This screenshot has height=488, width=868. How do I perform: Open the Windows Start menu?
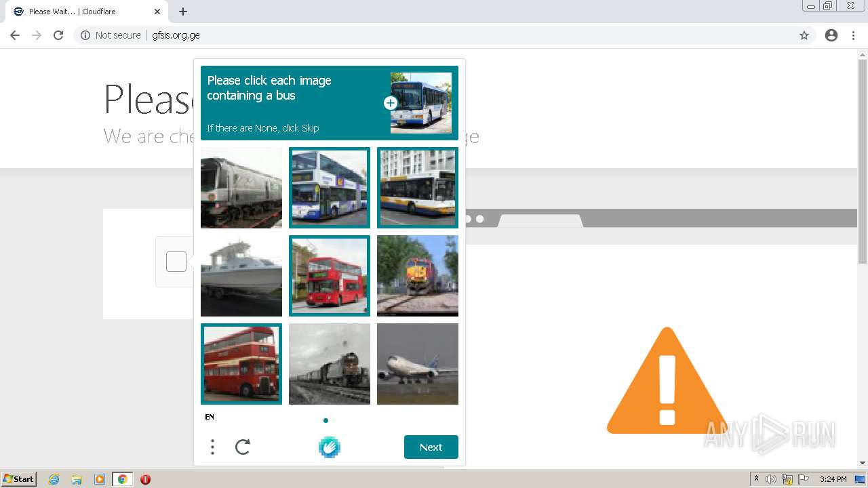[19, 479]
